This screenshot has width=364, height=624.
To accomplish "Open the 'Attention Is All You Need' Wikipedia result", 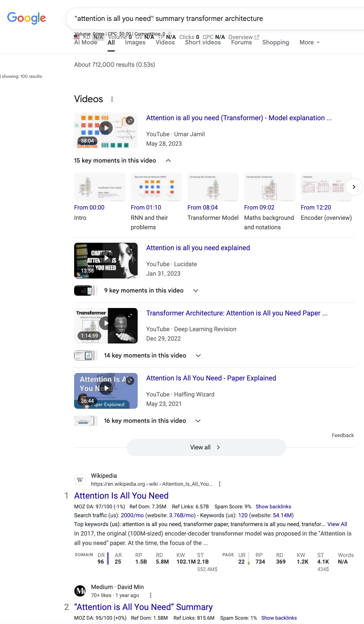I will (x=121, y=496).
